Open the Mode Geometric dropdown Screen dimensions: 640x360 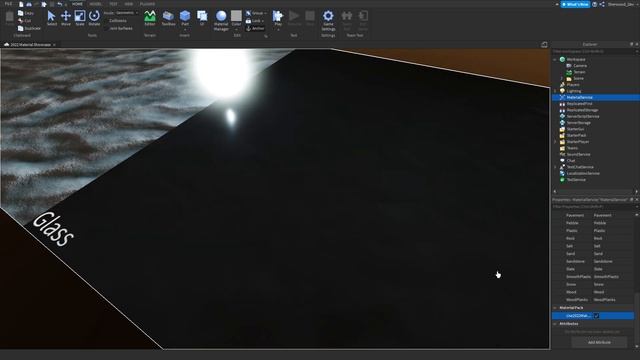(127, 13)
